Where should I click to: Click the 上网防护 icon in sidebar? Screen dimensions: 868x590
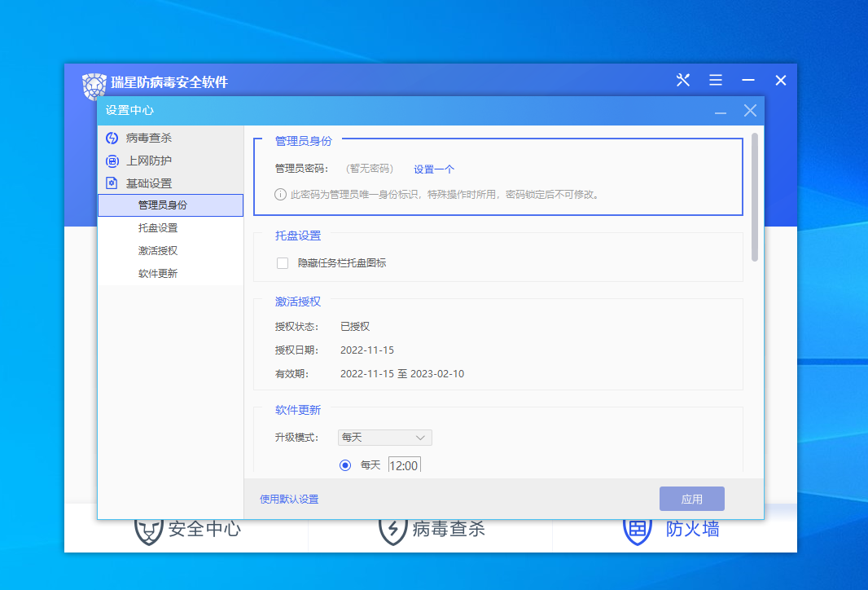pyautogui.click(x=112, y=161)
